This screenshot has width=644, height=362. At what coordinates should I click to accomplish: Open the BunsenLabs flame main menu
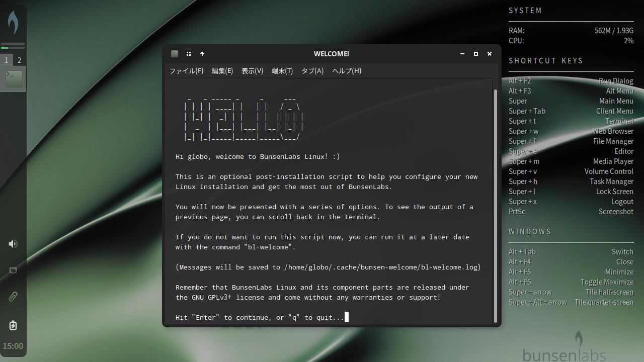[13, 23]
